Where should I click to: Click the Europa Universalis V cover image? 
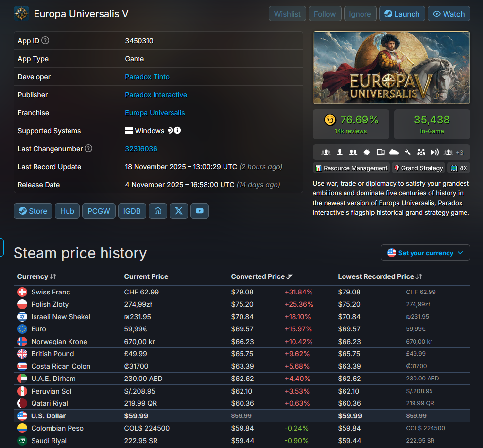391,68
